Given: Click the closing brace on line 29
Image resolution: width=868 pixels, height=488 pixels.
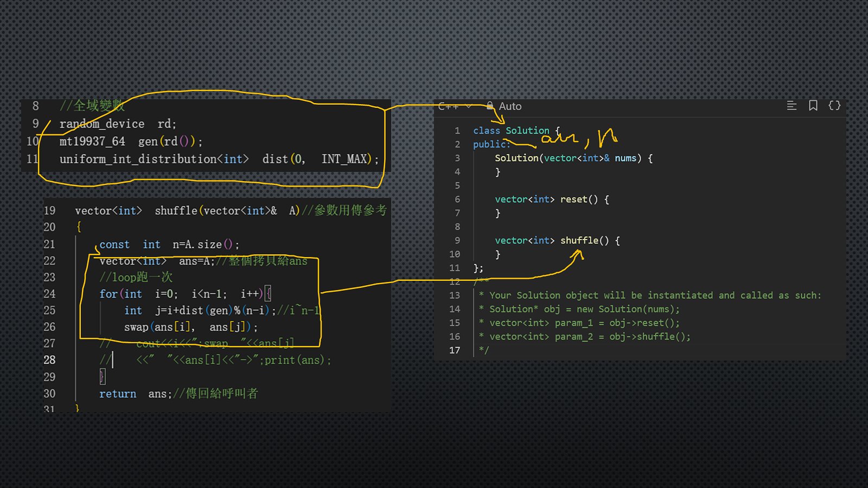Looking at the screenshot, I should coord(103,377).
